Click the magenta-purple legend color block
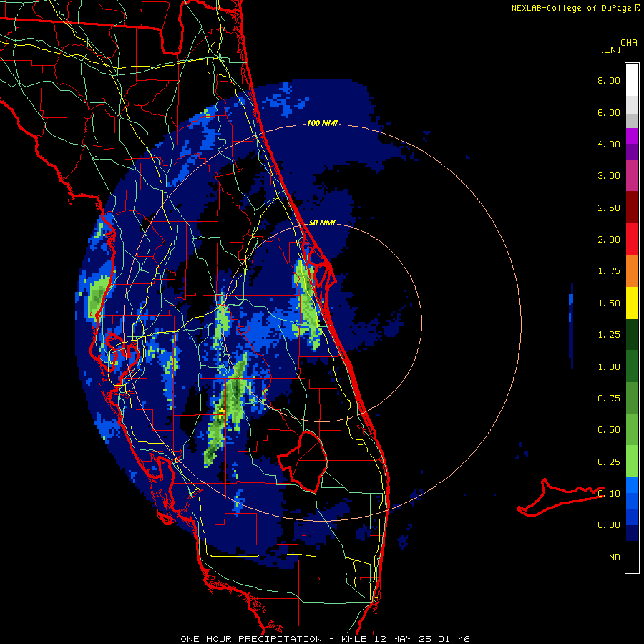644x644 pixels. (632, 137)
